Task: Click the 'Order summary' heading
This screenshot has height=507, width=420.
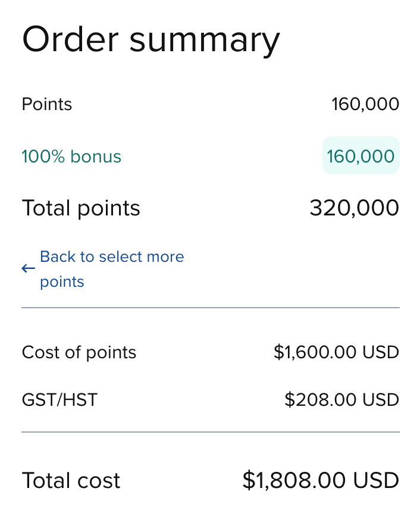Action: (151, 39)
